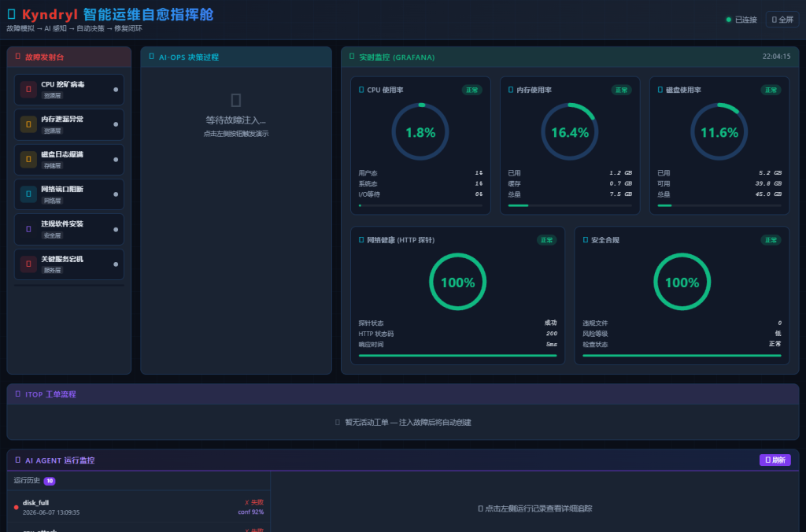
Task: Click the CPU 1.8% circular gauge
Action: [420, 132]
